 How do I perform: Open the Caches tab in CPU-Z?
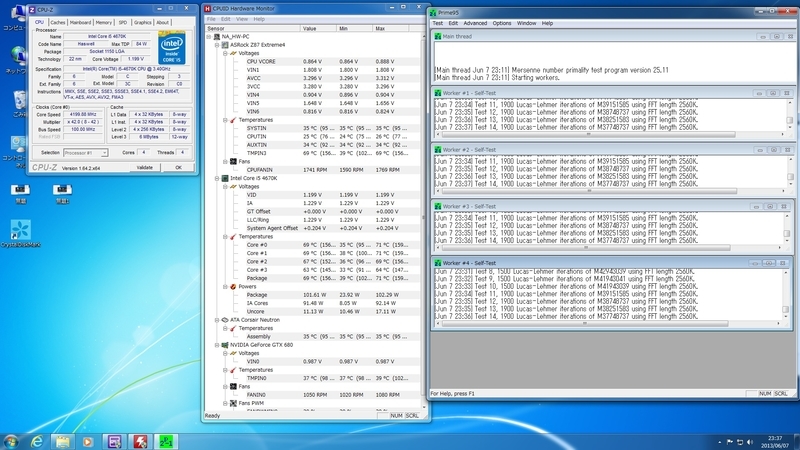coord(58,22)
